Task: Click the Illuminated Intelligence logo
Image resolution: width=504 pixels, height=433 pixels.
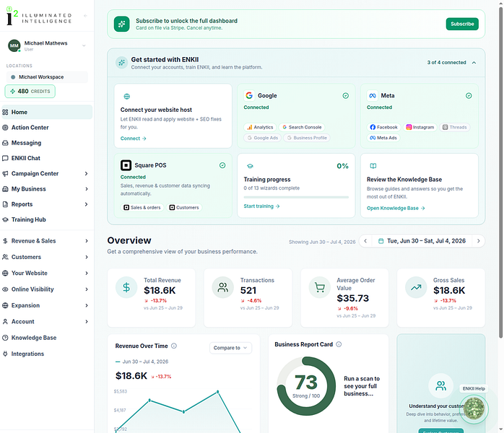Action: (x=39, y=17)
